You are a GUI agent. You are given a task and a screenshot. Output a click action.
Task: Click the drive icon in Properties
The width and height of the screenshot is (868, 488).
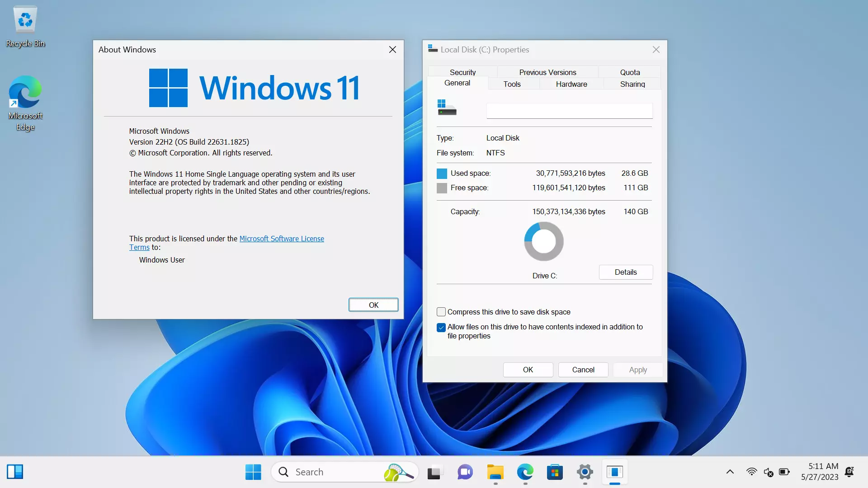point(447,108)
